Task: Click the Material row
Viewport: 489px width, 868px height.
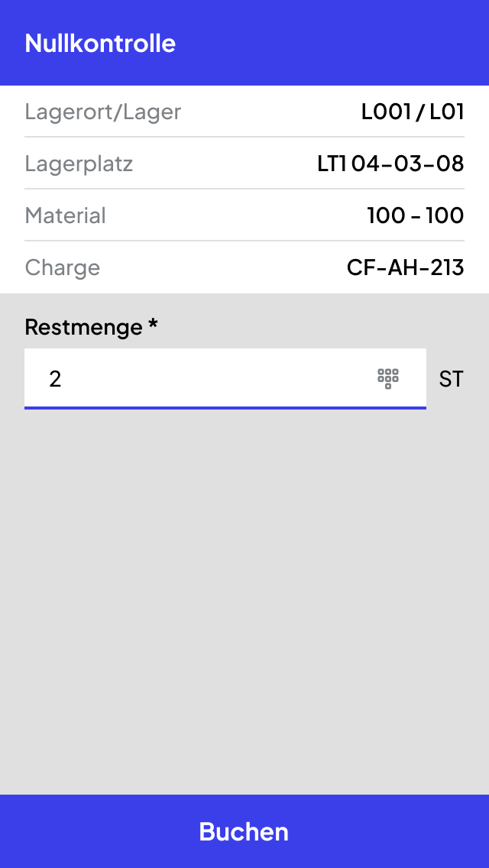Action: tap(244, 215)
